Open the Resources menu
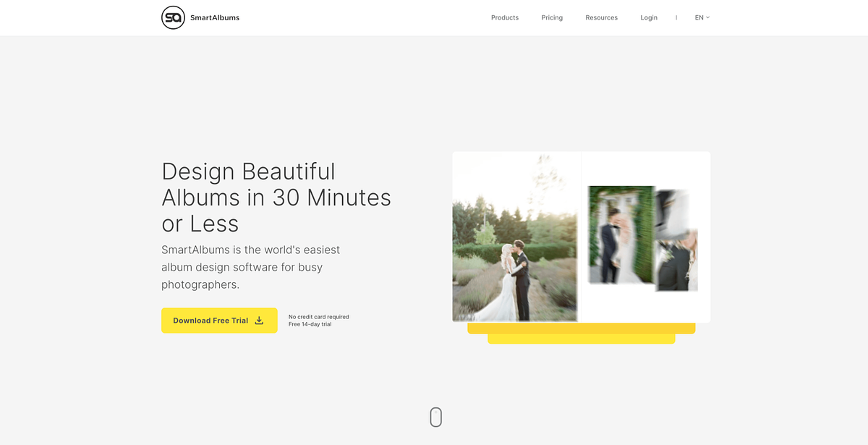Viewport: 868px width, 445px height. [602, 17]
